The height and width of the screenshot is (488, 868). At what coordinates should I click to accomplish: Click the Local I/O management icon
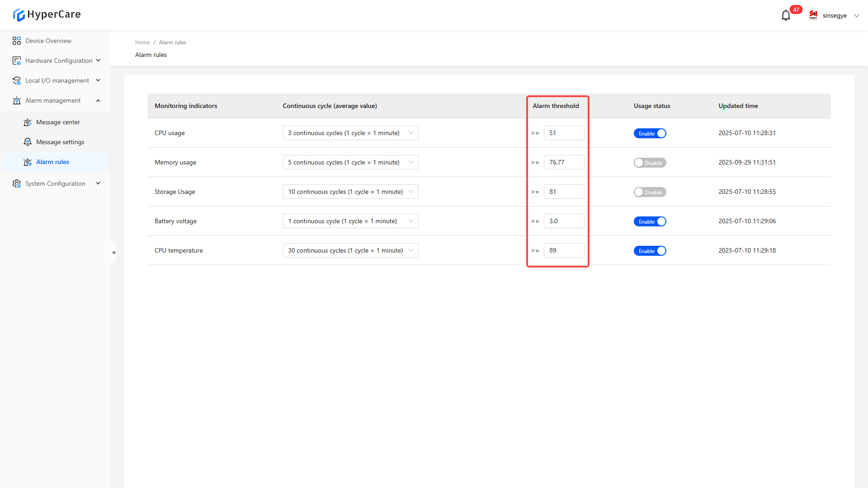pyautogui.click(x=17, y=80)
